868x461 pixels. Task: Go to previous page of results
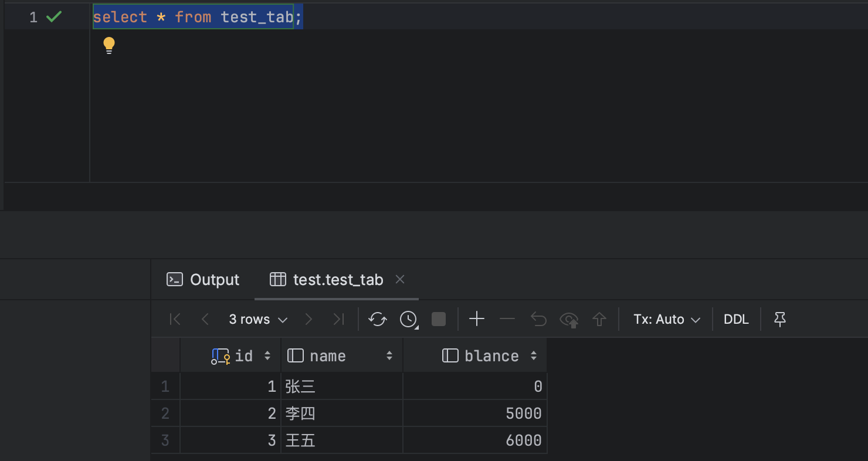[205, 319]
